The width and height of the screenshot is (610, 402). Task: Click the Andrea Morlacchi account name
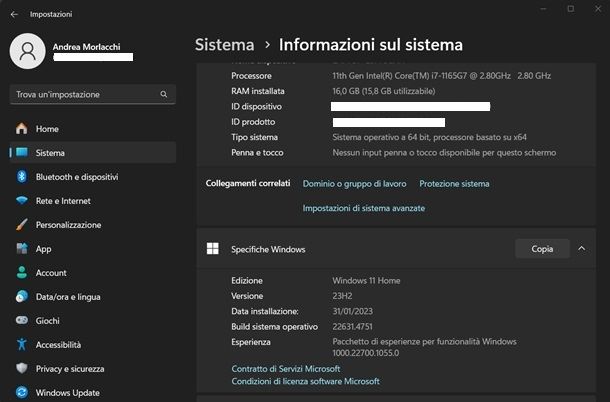[x=86, y=47]
